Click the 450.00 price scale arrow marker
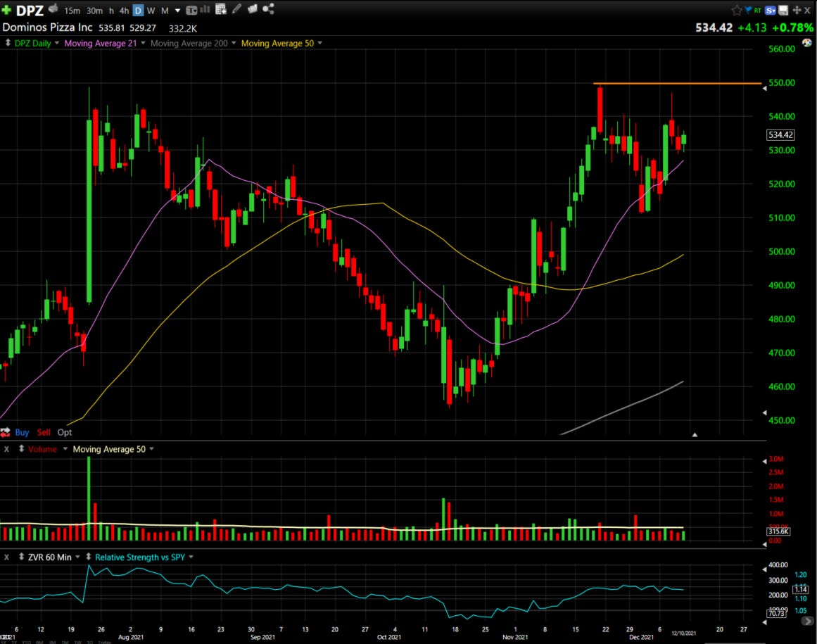Image resolution: width=817 pixels, height=644 pixels. pos(764,412)
